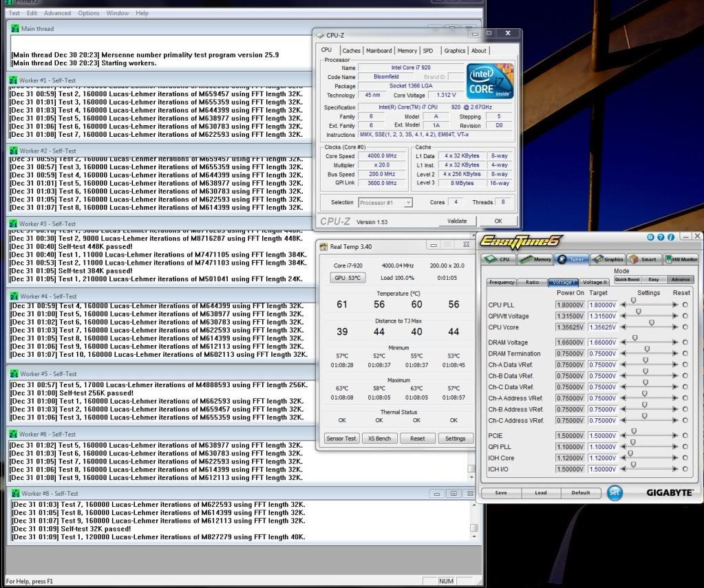Select the IOH Core reset radio button
Screen dimensions: 704x588
pos(685,457)
